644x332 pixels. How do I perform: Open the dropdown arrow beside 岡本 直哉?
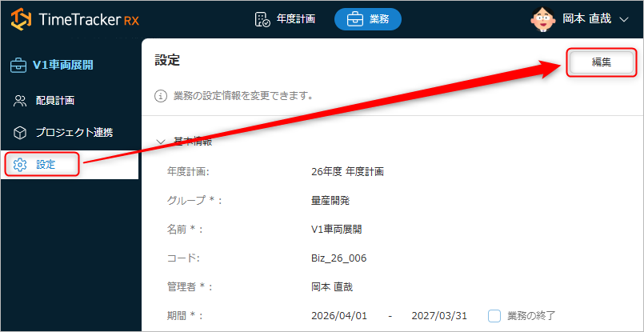click(x=625, y=19)
